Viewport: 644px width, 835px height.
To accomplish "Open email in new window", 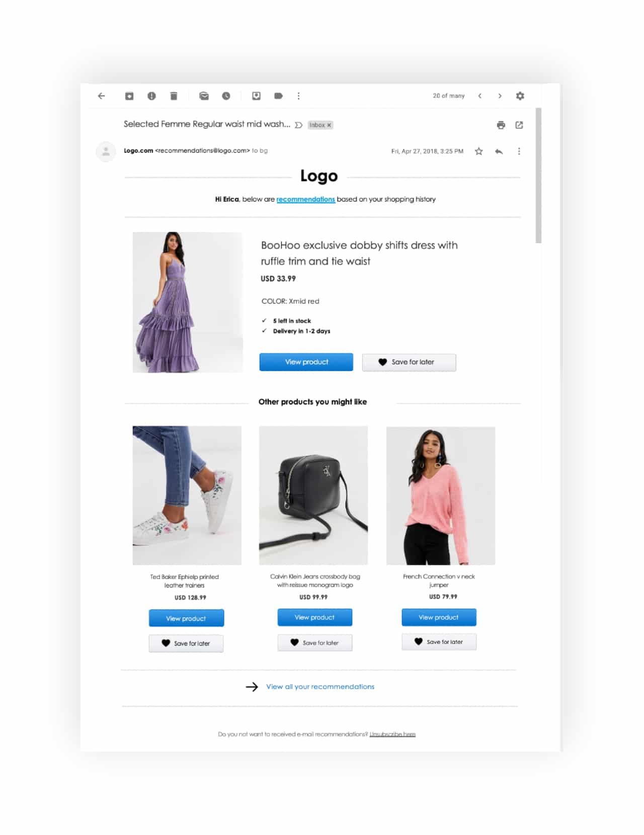I will 519,125.
